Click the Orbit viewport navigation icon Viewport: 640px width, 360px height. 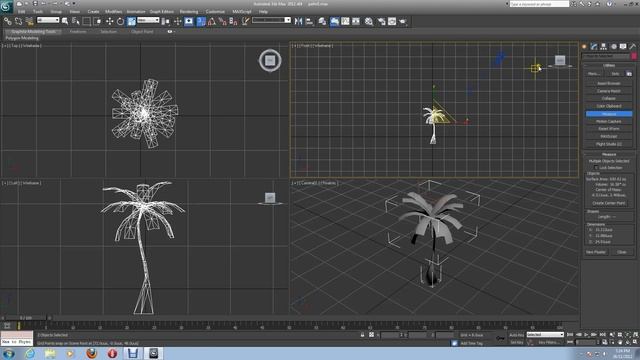(627, 342)
